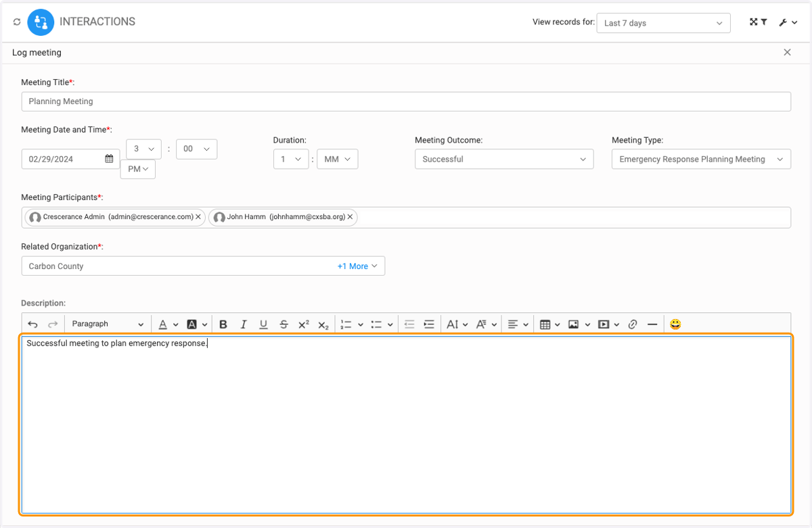The image size is (812, 528).
Task: Open the View records for dropdown
Action: pyautogui.click(x=663, y=23)
